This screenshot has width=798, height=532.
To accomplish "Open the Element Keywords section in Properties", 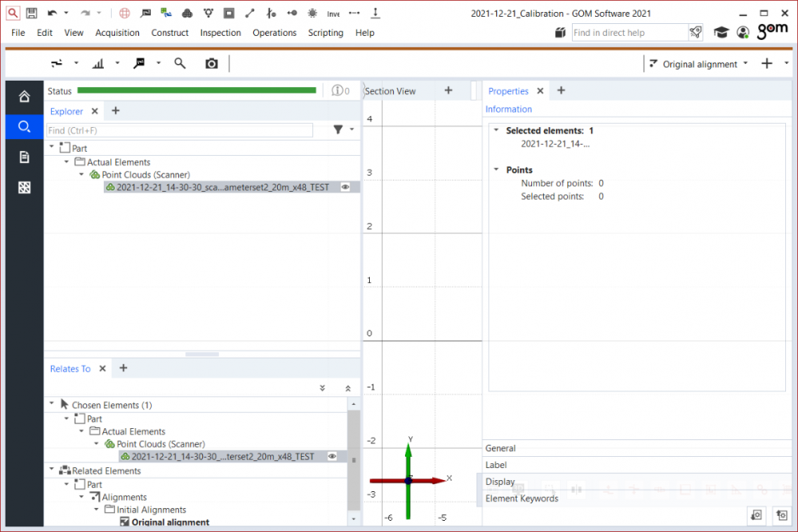I will [520, 496].
